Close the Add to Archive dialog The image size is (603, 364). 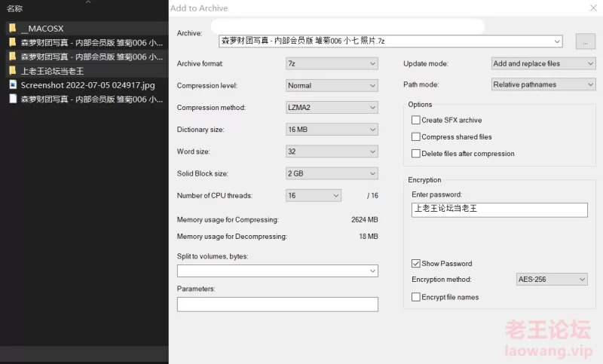(x=590, y=8)
